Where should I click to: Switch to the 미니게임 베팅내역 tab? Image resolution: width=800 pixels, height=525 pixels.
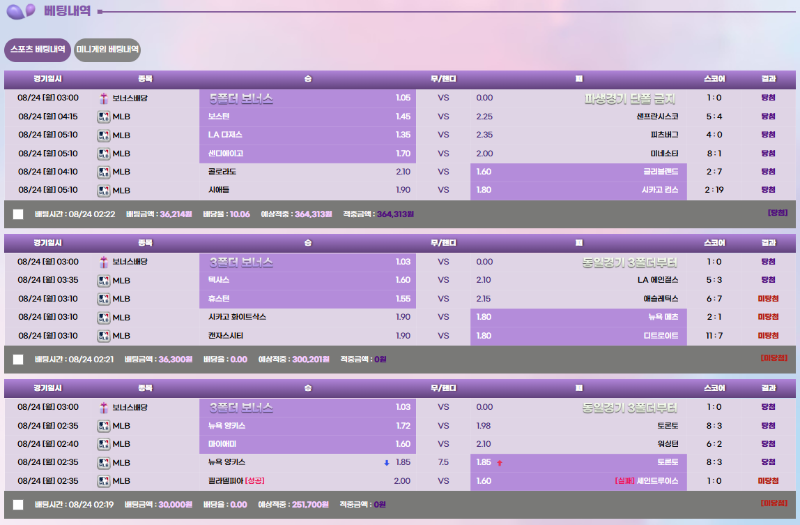(107, 49)
